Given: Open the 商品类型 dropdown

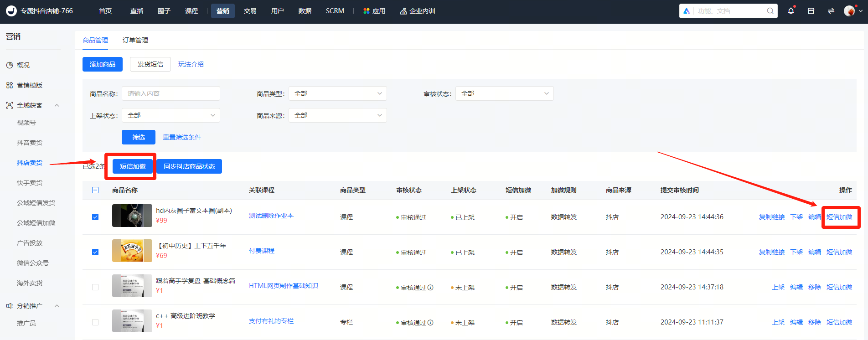Looking at the screenshot, I should click(338, 93).
